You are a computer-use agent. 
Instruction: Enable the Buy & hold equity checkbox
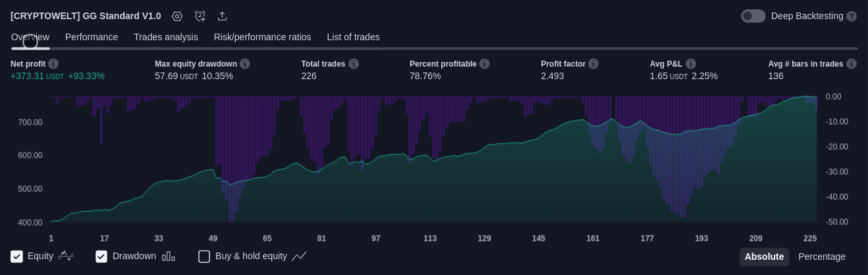204,257
